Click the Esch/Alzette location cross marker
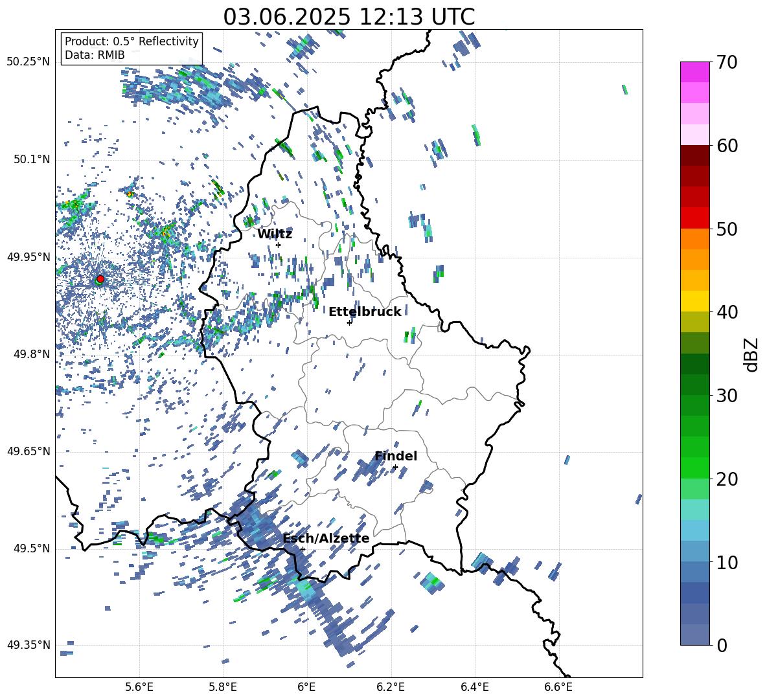The height and width of the screenshot is (700, 767). click(303, 549)
